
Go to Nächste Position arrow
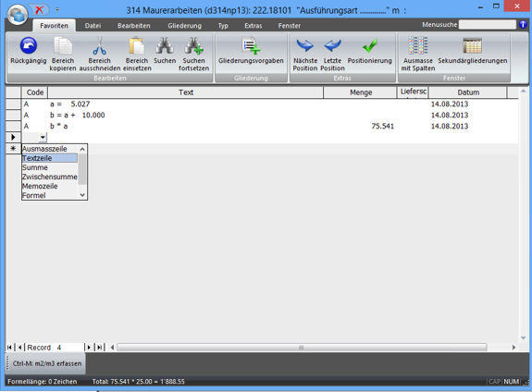click(x=304, y=46)
